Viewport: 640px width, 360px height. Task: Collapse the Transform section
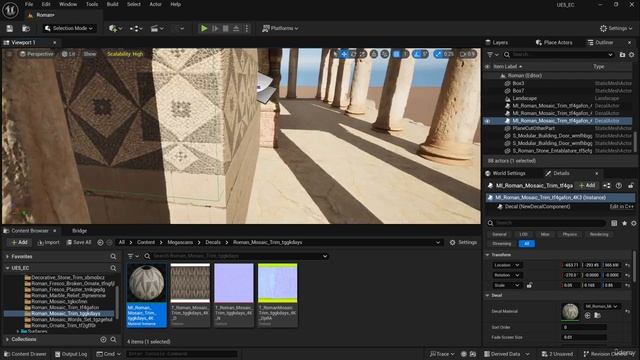pyautogui.click(x=488, y=255)
